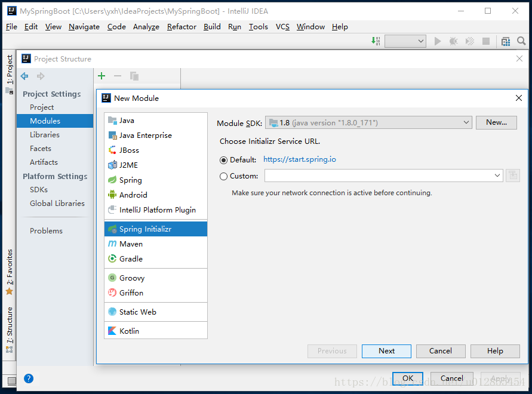This screenshot has width=532, height=394.
Task: Open the Module SDK dropdown
Action: click(x=368, y=122)
